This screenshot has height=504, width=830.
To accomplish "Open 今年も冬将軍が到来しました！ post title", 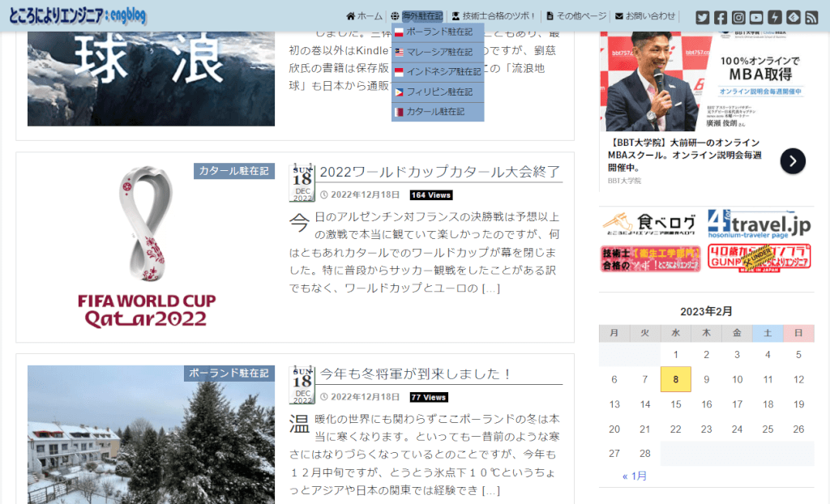I will click(x=415, y=374).
